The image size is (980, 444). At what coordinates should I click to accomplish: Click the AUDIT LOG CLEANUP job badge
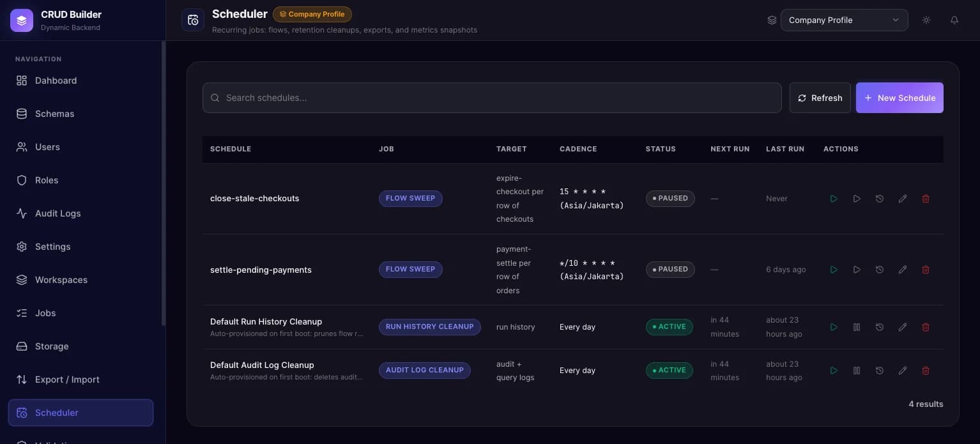[425, 370]
